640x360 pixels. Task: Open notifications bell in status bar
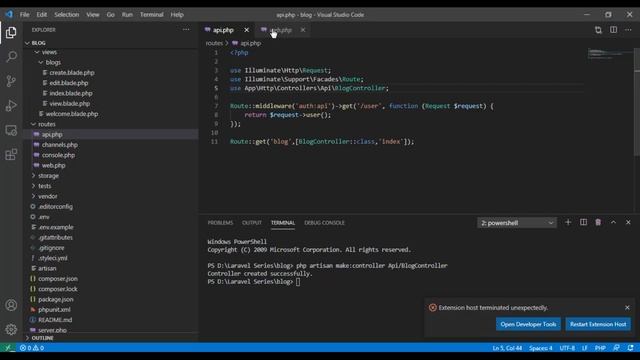[631, 348]
